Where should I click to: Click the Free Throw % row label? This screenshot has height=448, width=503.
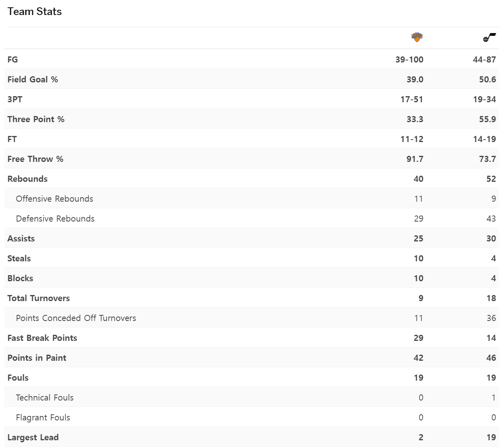(x=35, y=159)
